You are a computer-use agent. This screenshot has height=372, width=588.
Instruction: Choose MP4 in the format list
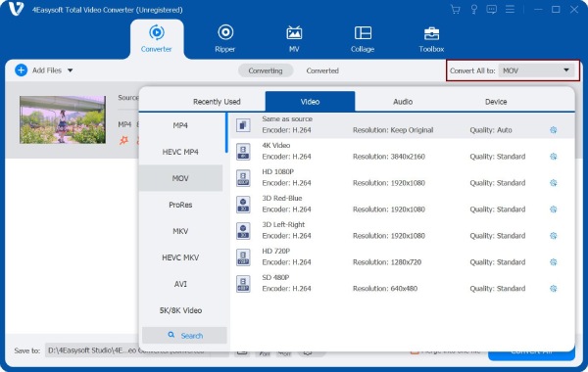pyautogui.click(x=180, y=125)
